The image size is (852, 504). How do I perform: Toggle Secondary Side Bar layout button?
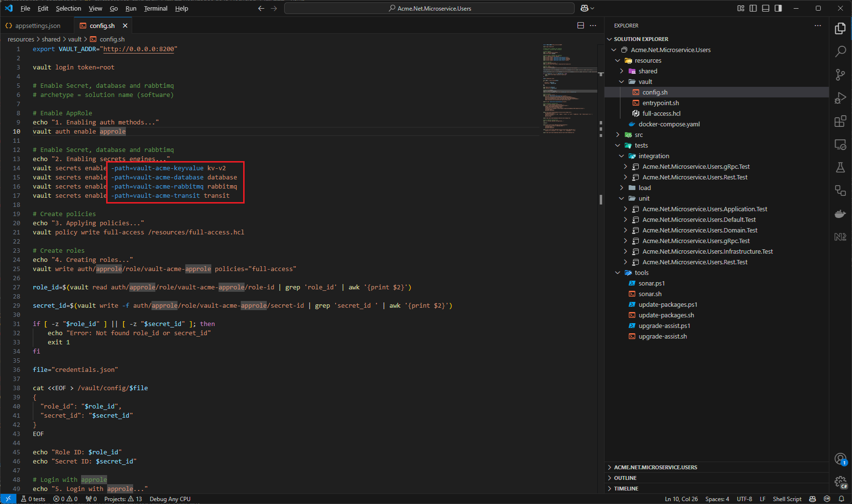tap(778, 8)
